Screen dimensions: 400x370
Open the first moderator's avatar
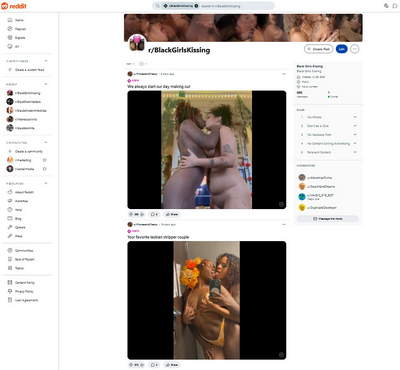click(x=302, y=178)
